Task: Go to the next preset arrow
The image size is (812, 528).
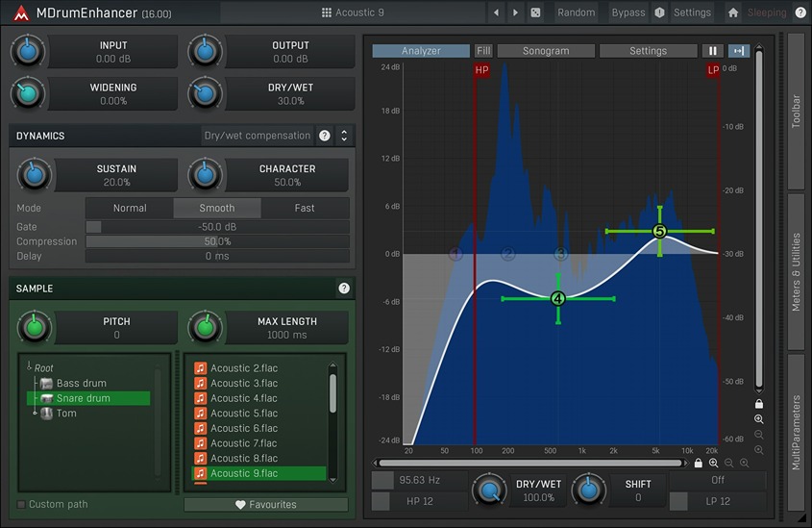Action: (515, 13)
